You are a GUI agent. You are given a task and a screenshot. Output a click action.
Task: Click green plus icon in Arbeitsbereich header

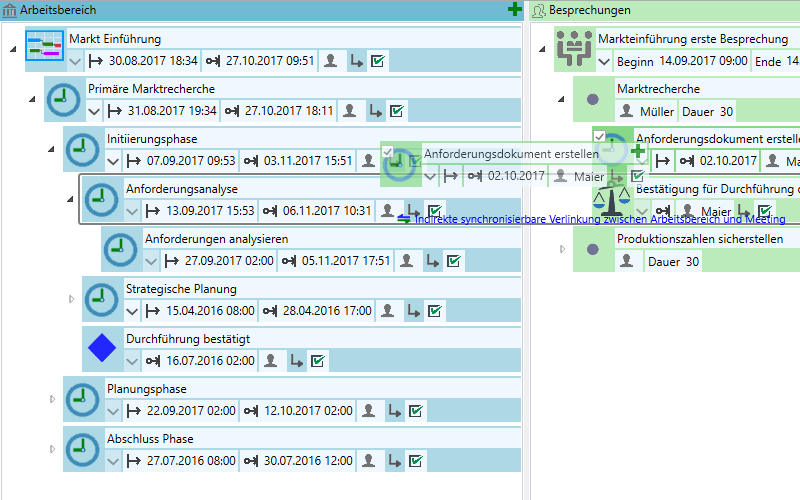point(514,10)
